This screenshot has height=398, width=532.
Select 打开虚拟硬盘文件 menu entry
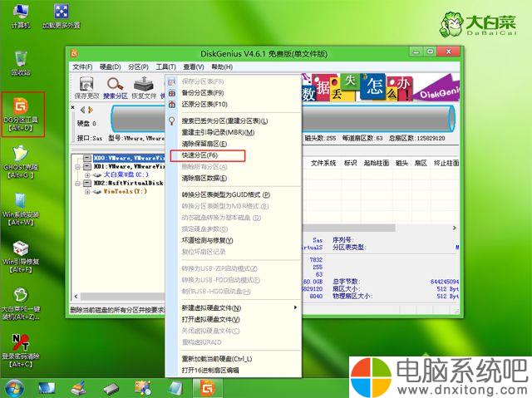234,319
